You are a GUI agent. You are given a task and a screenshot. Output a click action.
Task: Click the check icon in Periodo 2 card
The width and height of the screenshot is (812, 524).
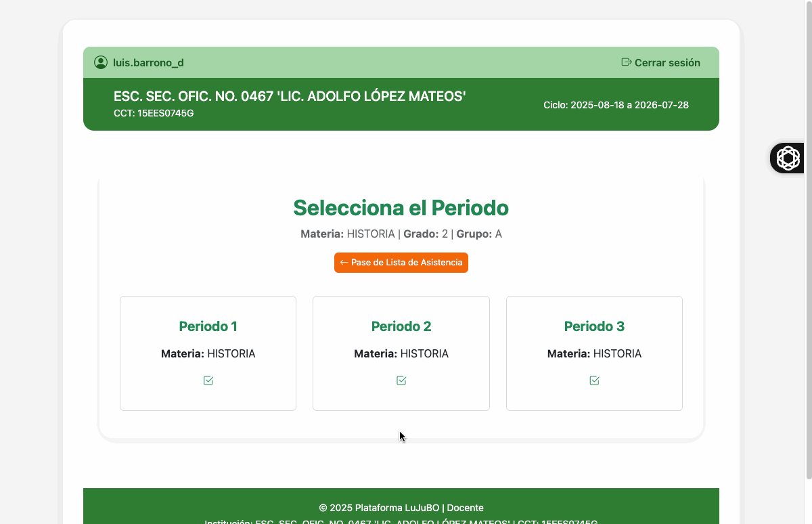(x=401, y=380)
